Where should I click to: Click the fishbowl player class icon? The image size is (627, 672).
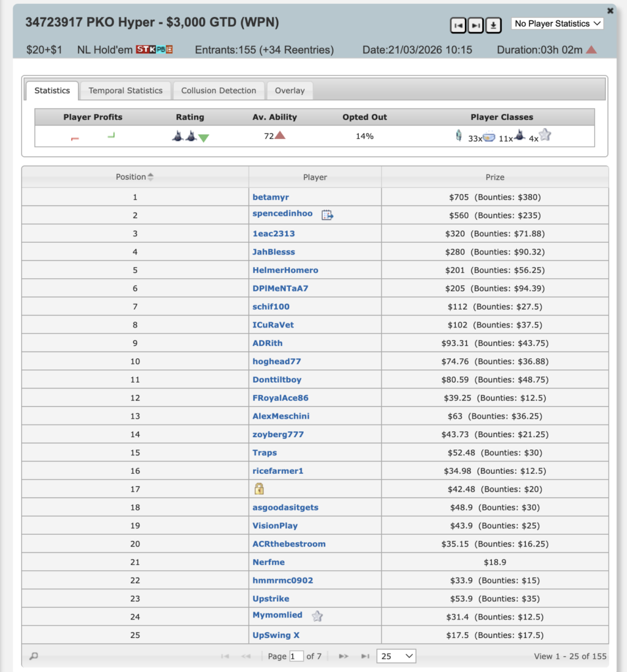point(489,136)
